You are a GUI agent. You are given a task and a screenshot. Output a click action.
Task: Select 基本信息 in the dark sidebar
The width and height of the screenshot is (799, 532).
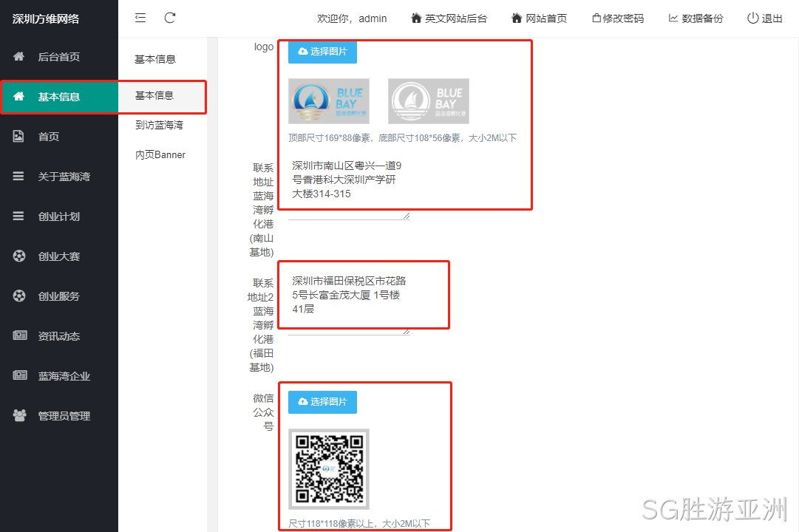pyautogui.click(x=59, y=96)
